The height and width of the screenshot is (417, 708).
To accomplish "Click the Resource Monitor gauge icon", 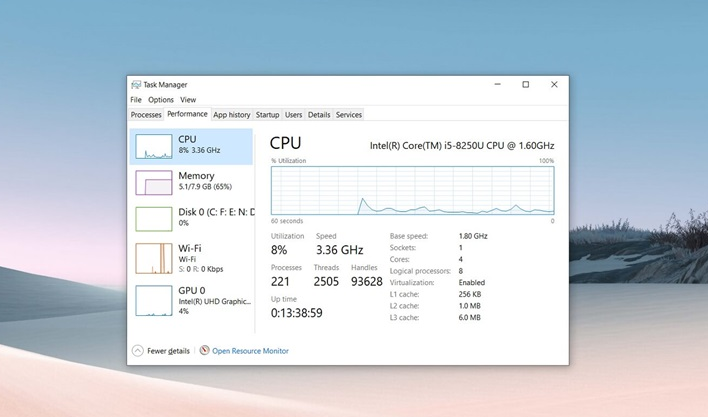I will pos(205,350).
